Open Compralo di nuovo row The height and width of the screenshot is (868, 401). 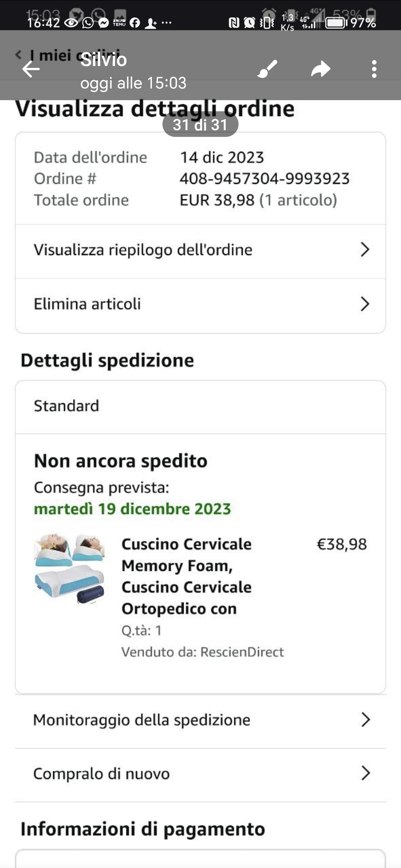pos(200,773)
